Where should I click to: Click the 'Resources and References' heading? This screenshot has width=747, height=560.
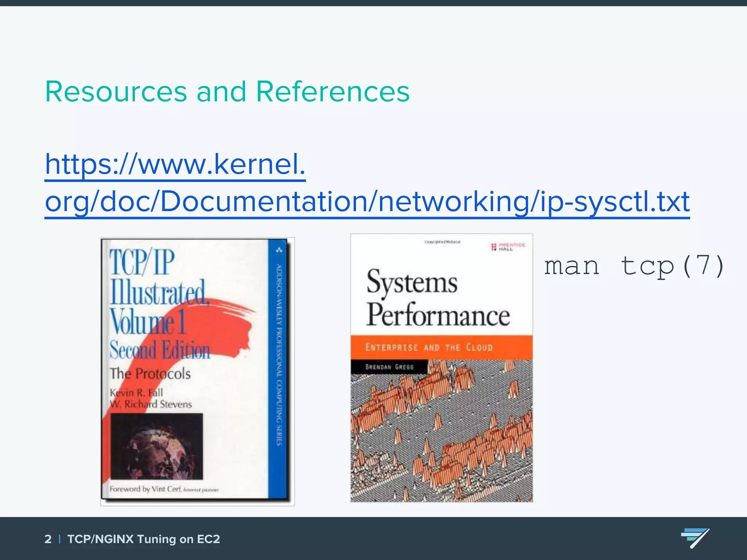coord(227,92)
